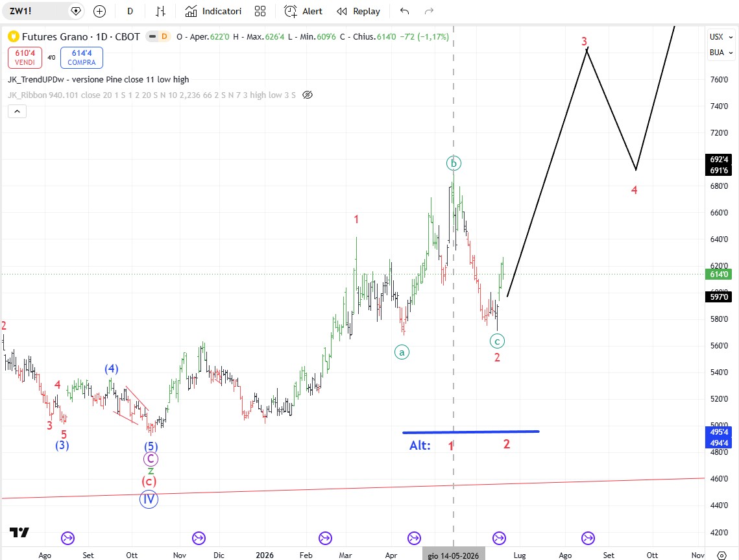Viewport: 739px width, 560px height.
Task: Select the circled b wave label
Action: (x=454, y=163)
